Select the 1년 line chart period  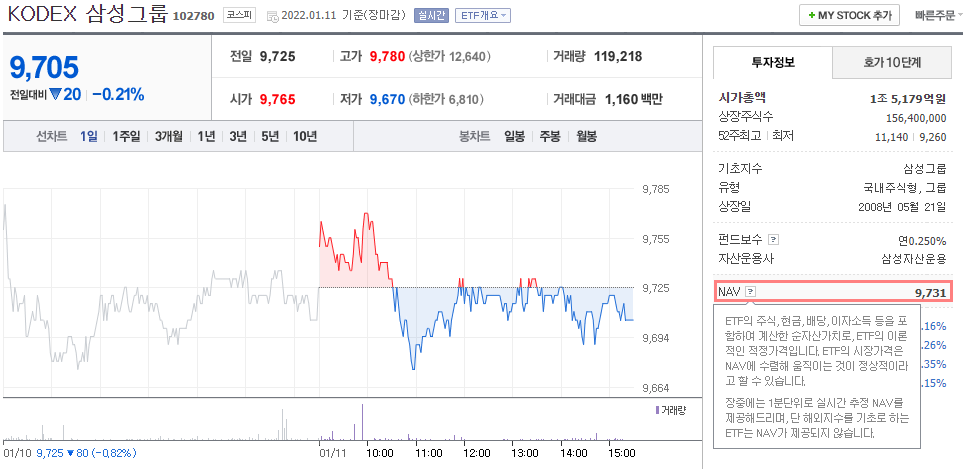[206, 136]
